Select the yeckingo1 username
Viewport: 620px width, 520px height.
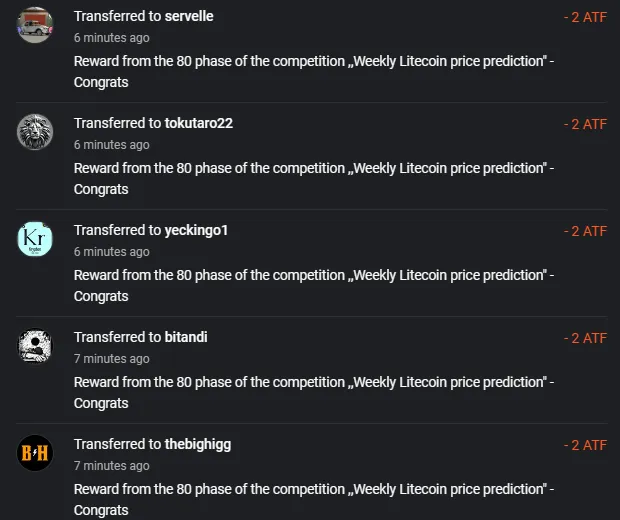(196, 231)
